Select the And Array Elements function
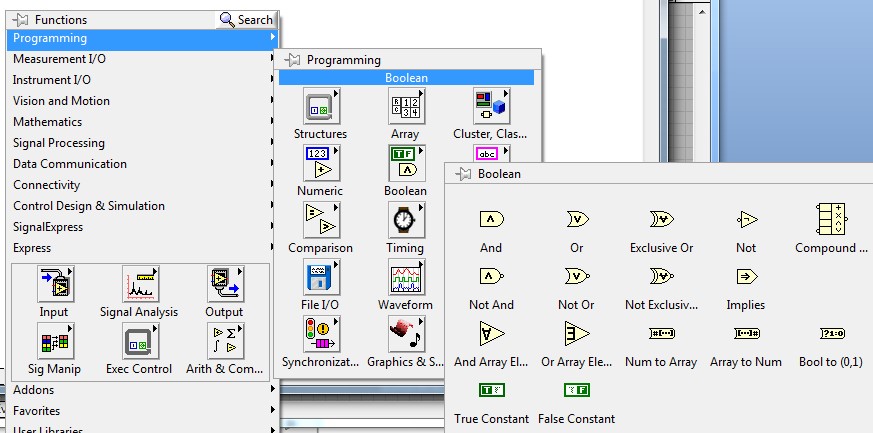 click(491, 333)
